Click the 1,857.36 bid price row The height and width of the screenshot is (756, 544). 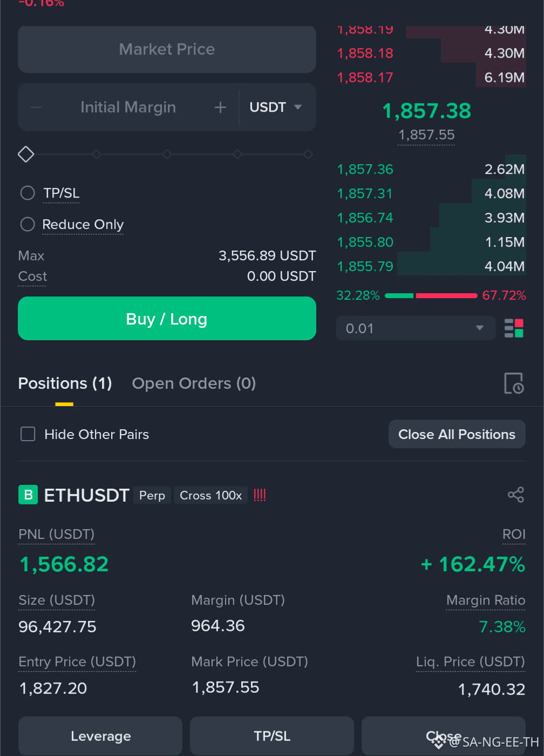click(x=431, y=169)
